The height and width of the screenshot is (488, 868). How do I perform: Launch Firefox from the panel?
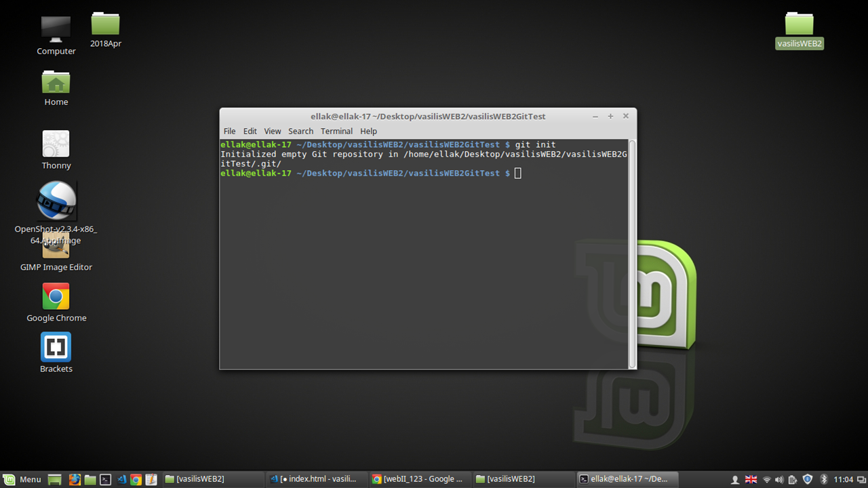[75, 479]
